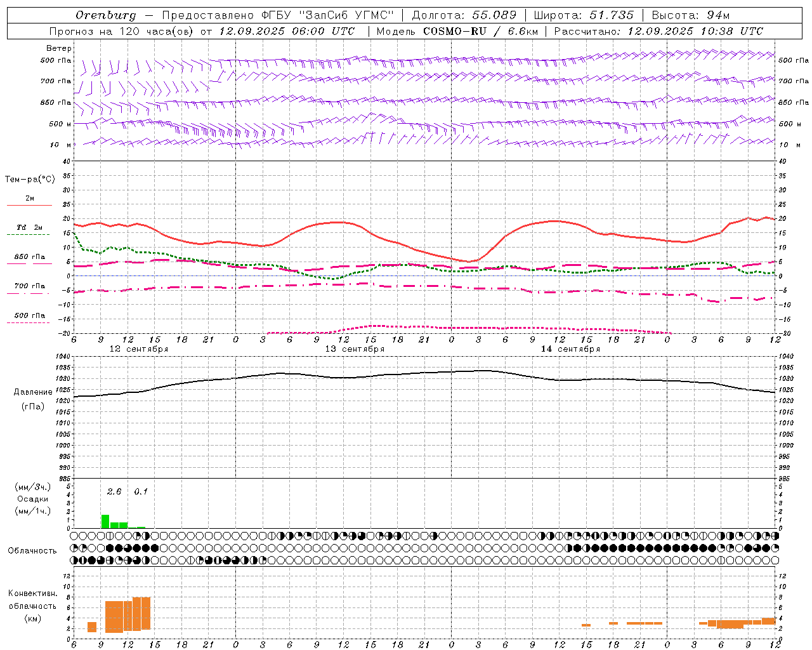The width and height of the screenshot is (812, 650).
Task: Click the Высота: 94м value
Action: pyautogui.click(x=691, y=15)
